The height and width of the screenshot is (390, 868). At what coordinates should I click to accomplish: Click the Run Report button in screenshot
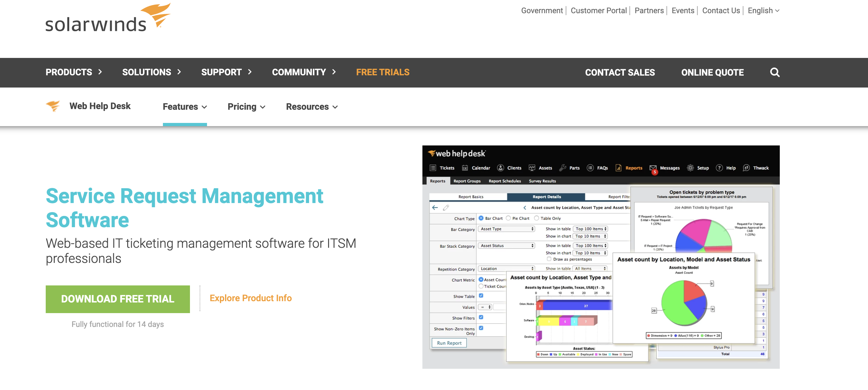pyautogui.click(x=449, y=343)
